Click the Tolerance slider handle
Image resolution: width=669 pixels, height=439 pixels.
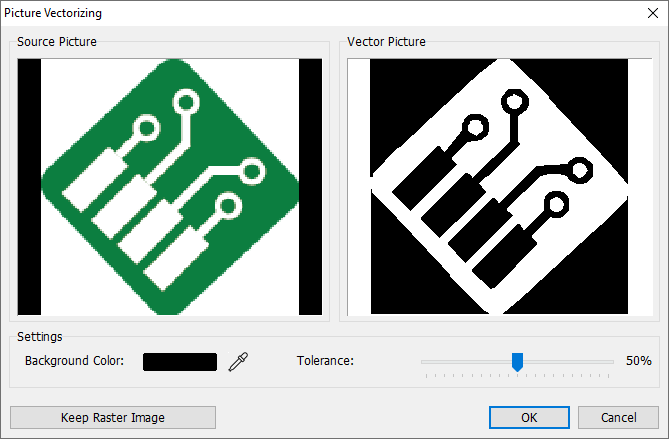tap(517, 362)
